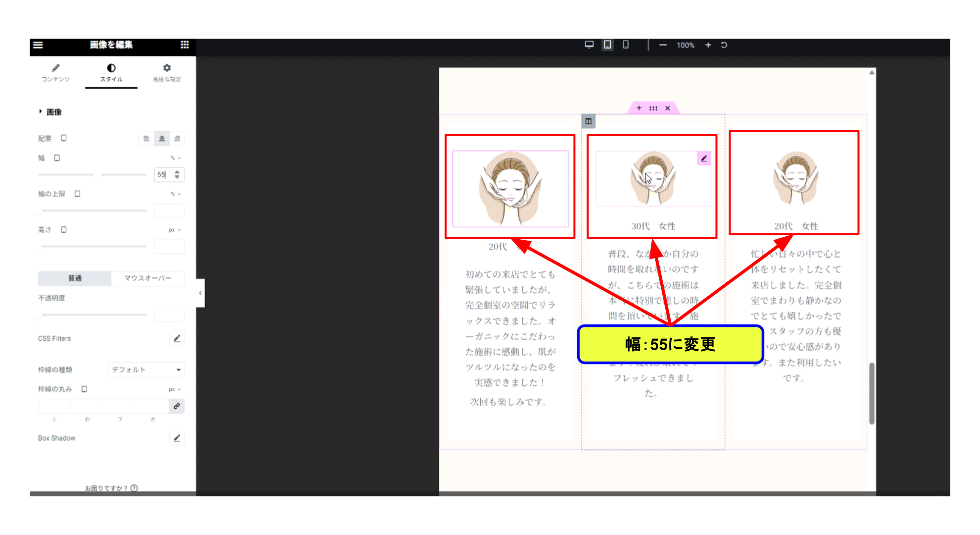Edit CSS Filters with pencil icon
This screenshot has width=980, height=535.
pyautogui.click(x=177, y=338)
